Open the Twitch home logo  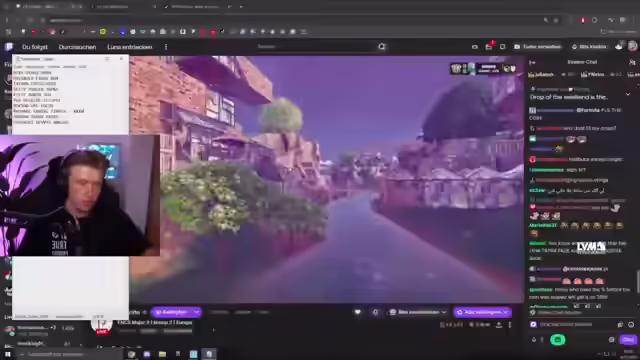pos(9,47)
